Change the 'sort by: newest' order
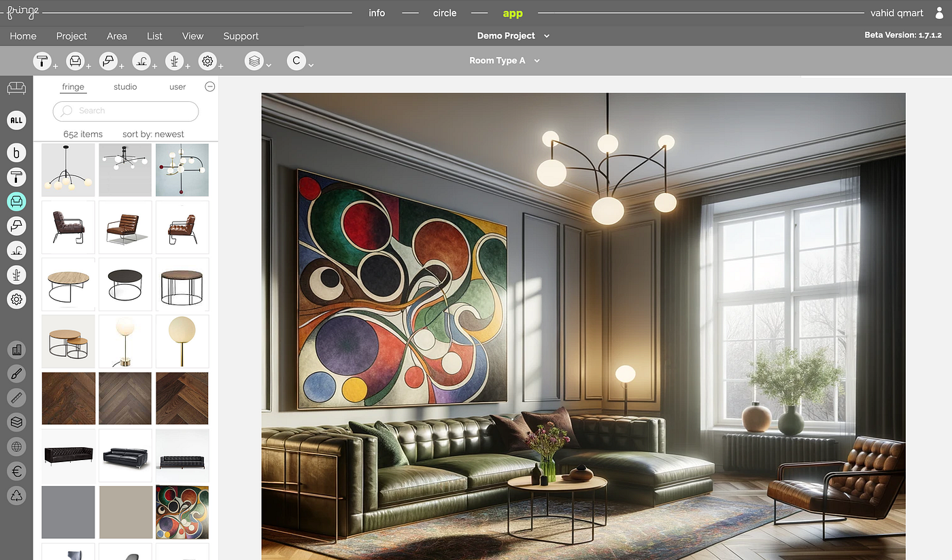952x560 pixels. (x=153, y=134)
